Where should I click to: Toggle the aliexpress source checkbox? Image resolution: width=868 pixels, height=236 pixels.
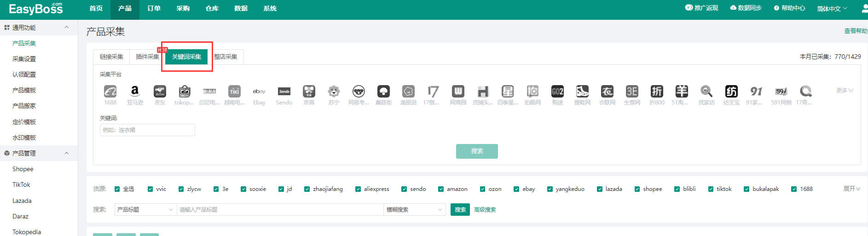click(x=358, y=189)
